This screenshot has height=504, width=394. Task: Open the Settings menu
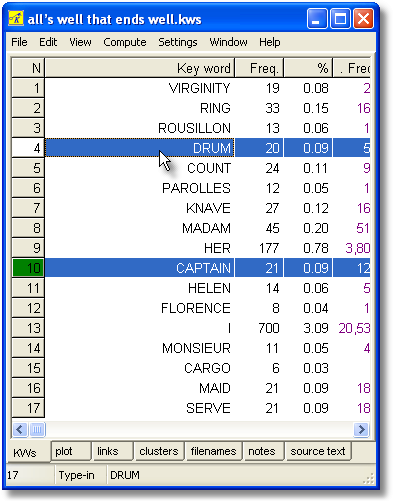pyautogui.click(x=178, y=42)
